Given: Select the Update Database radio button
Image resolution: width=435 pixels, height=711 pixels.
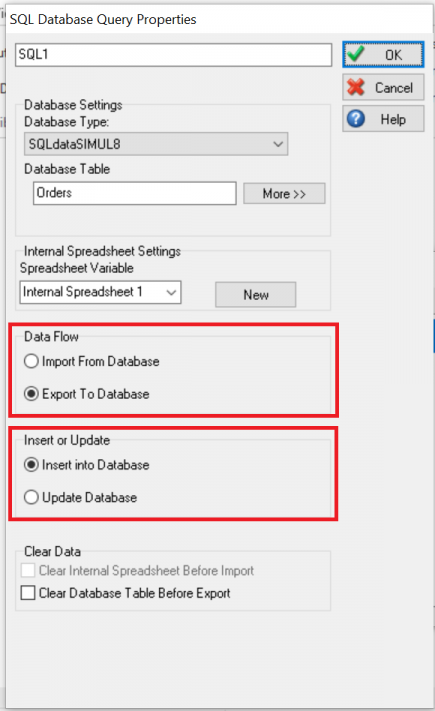Looking at the screenshot, I should tap(31, 497).
